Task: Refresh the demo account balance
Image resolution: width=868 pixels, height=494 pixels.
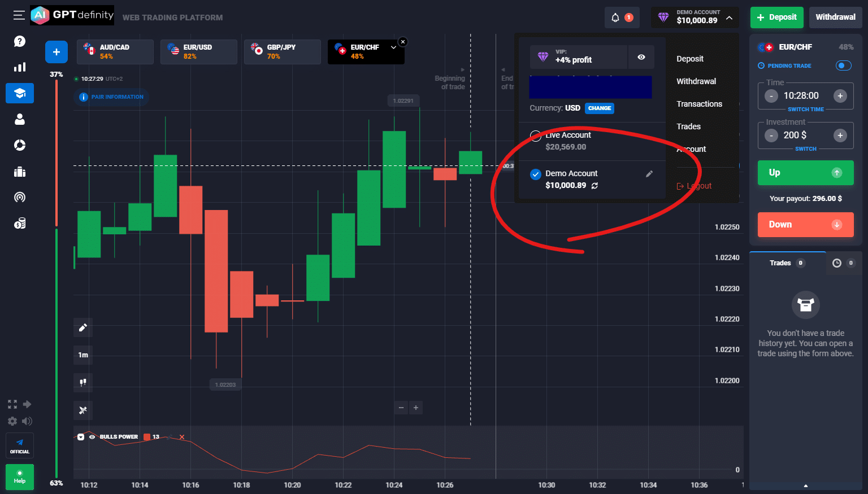Action: (x=594, y=186)
